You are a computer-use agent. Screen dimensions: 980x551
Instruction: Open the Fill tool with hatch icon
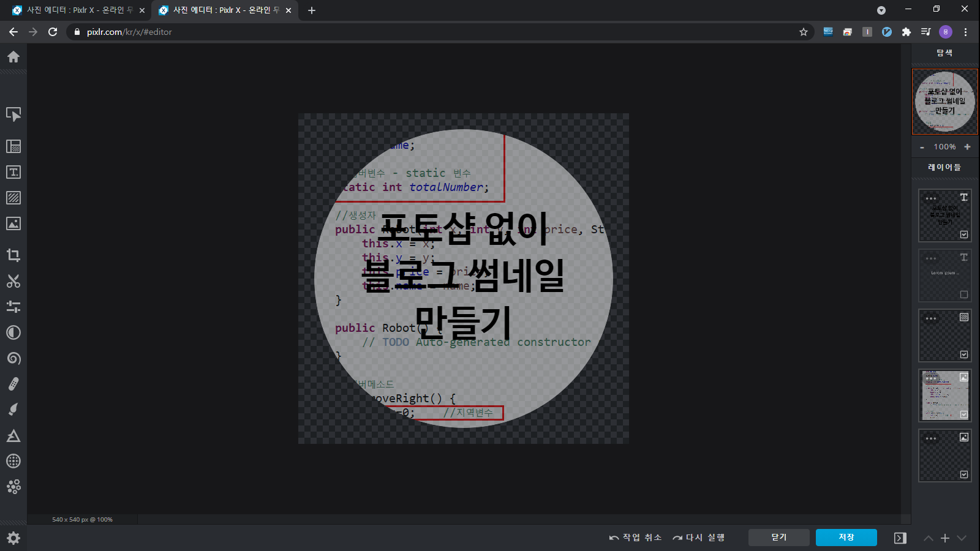click(13, 198)
